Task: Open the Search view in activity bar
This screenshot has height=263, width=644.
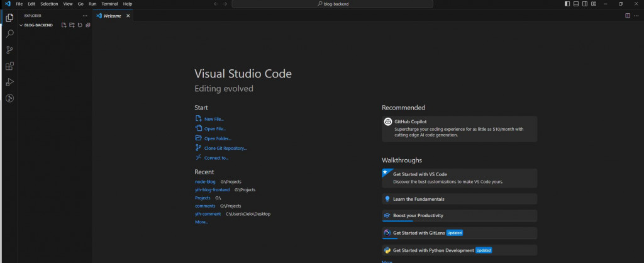Action: (9, 33)
